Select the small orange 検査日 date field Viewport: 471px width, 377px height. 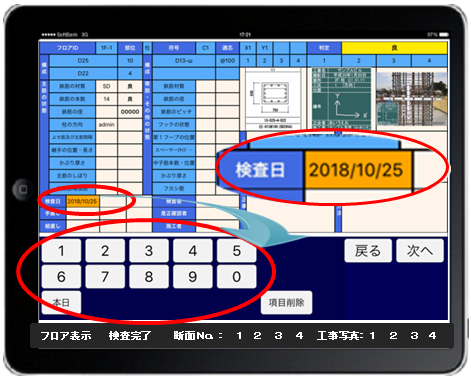[x=83, y=201]
